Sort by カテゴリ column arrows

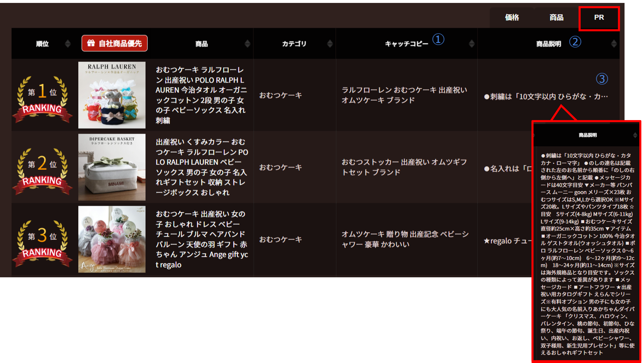point(330,44)
